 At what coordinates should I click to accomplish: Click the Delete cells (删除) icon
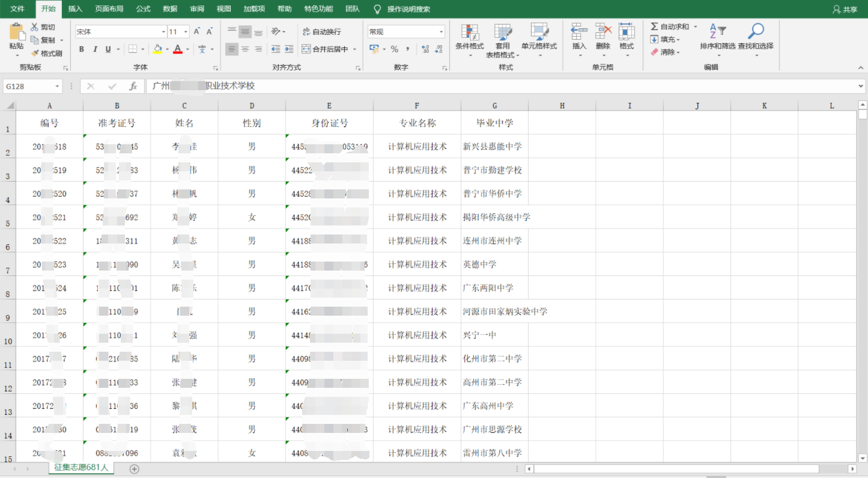[603, 32]
